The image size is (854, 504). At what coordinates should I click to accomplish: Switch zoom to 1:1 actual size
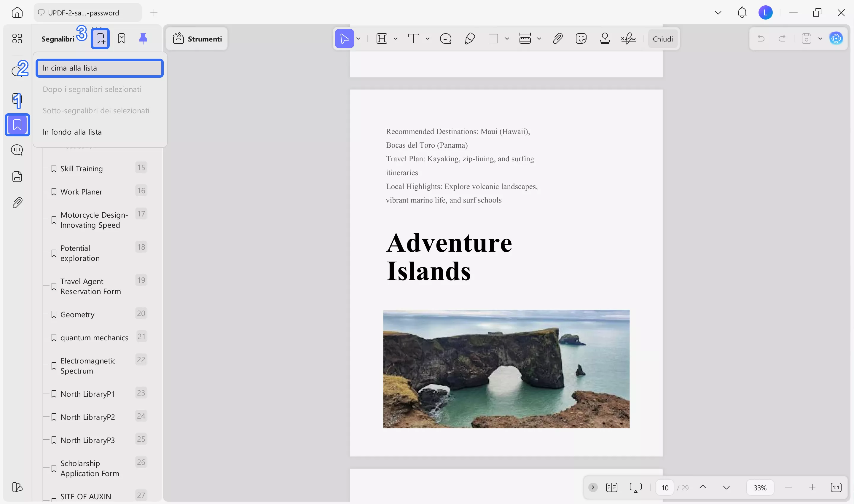[x=836, y=487]
